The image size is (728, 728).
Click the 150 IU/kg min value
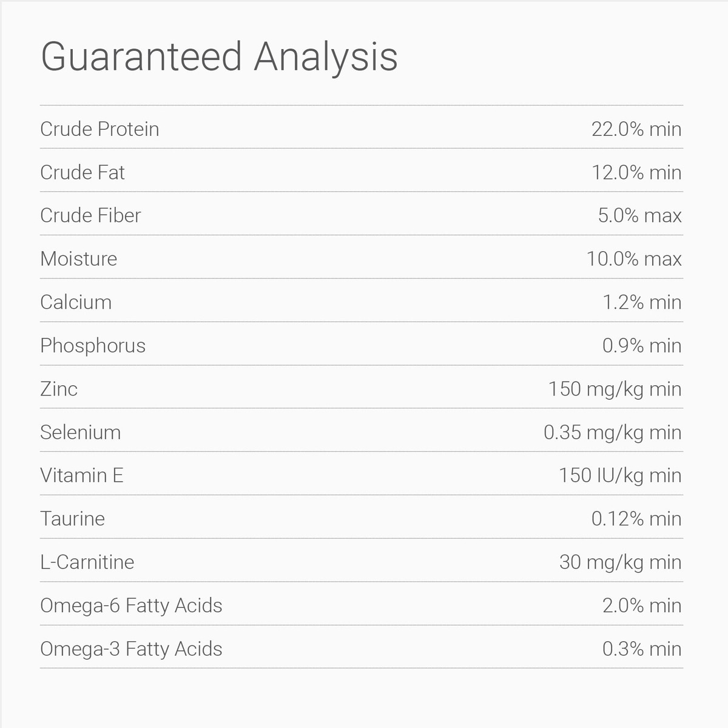tap(619, 476)
